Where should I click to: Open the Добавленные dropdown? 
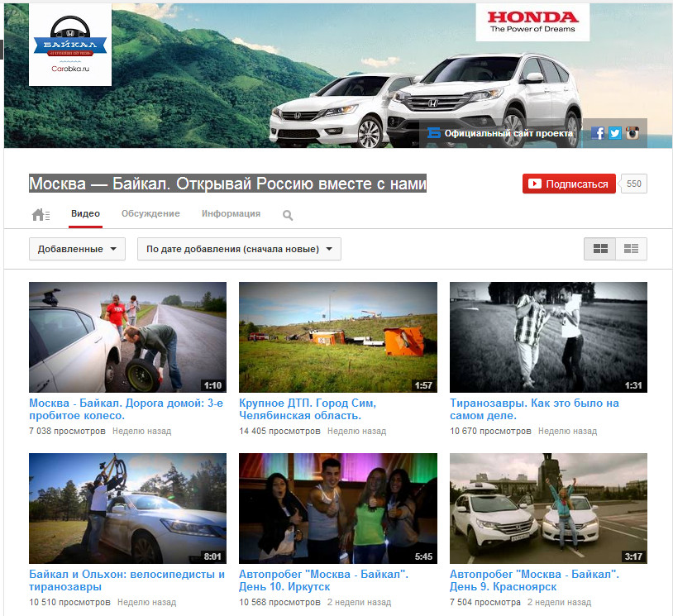pyautogui.click(x=77, y=249)
